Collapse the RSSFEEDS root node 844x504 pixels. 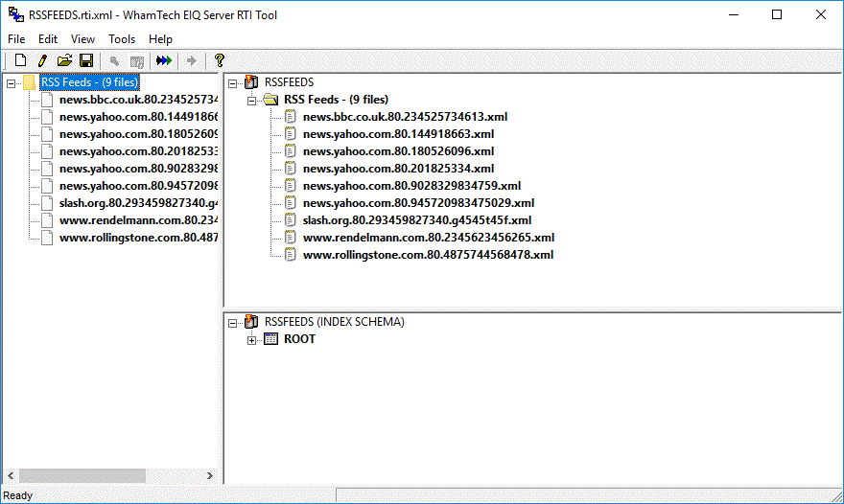232,83
